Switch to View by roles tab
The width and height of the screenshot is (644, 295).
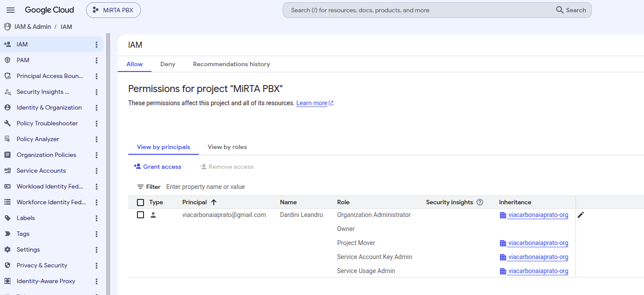point(227,147)
